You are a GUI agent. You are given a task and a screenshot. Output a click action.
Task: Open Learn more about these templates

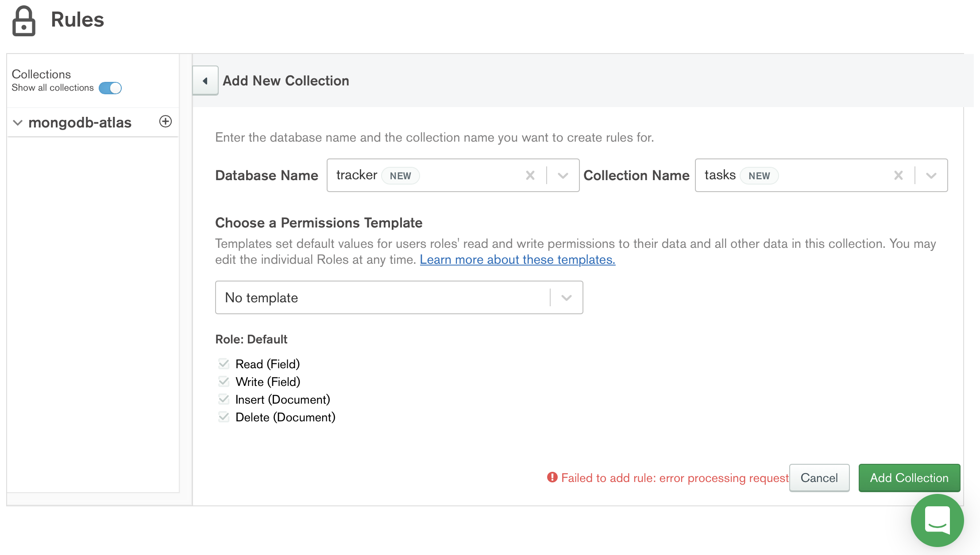[517, 260]
